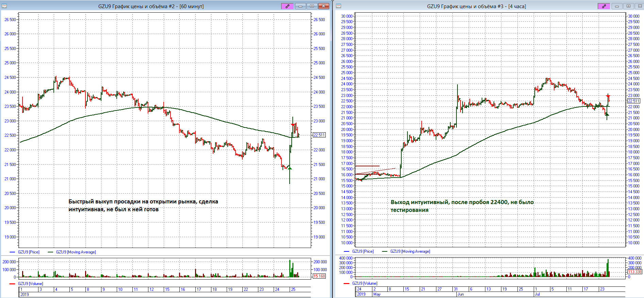Click the 113 338 volume label on the 4-hour chart
The width and height of the screenshot is (644, 298).
tap(634, 272)
